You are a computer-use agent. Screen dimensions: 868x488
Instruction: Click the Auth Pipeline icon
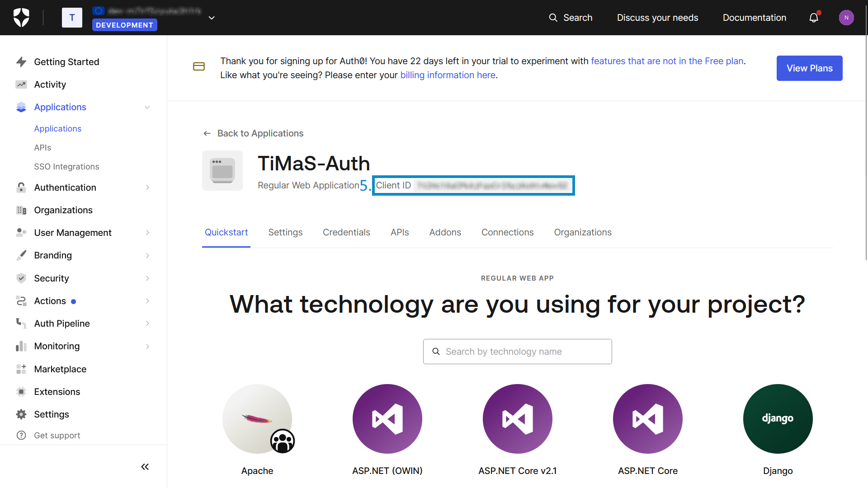coord(21,324)
